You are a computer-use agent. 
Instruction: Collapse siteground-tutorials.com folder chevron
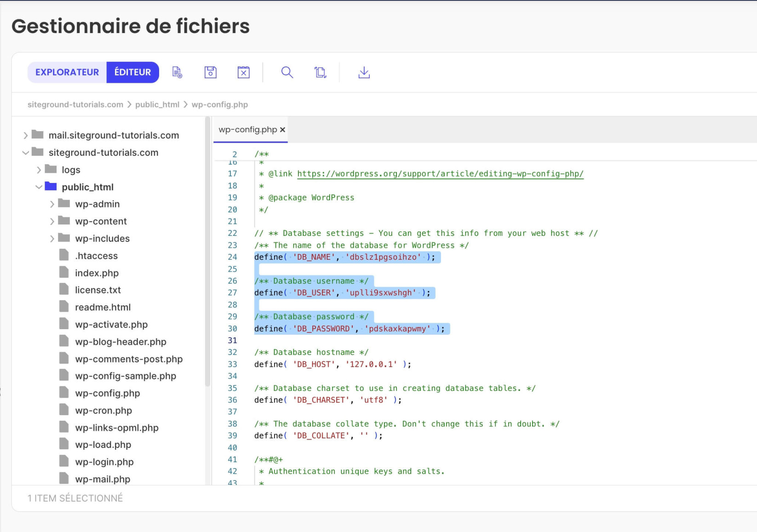[26, 153]
